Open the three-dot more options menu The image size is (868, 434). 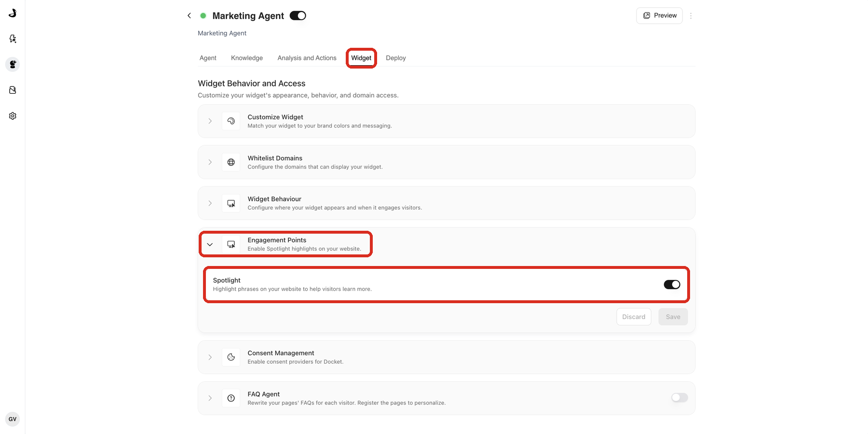coord(691,16)
